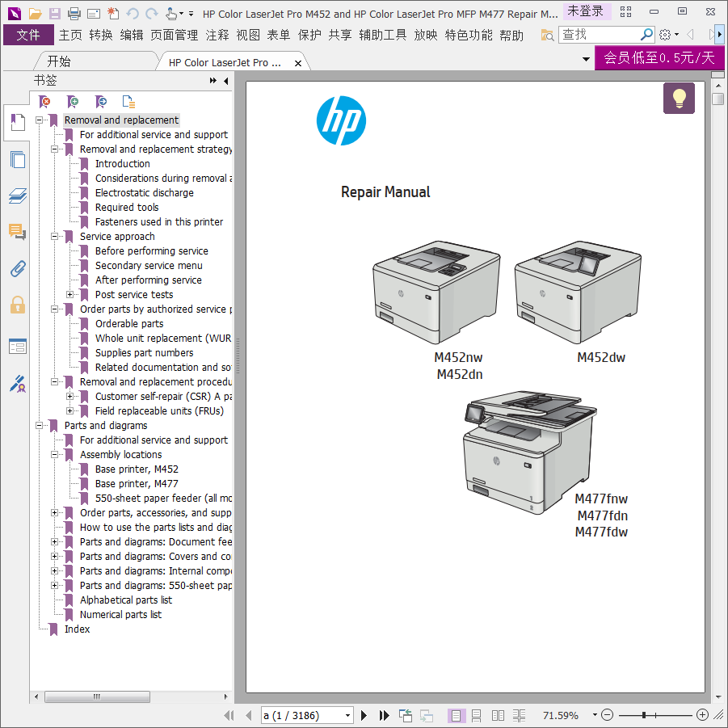Viewport: 728px width, 728px height.
Task: Select the Required tools bookmark
Action: pos(127,207)
